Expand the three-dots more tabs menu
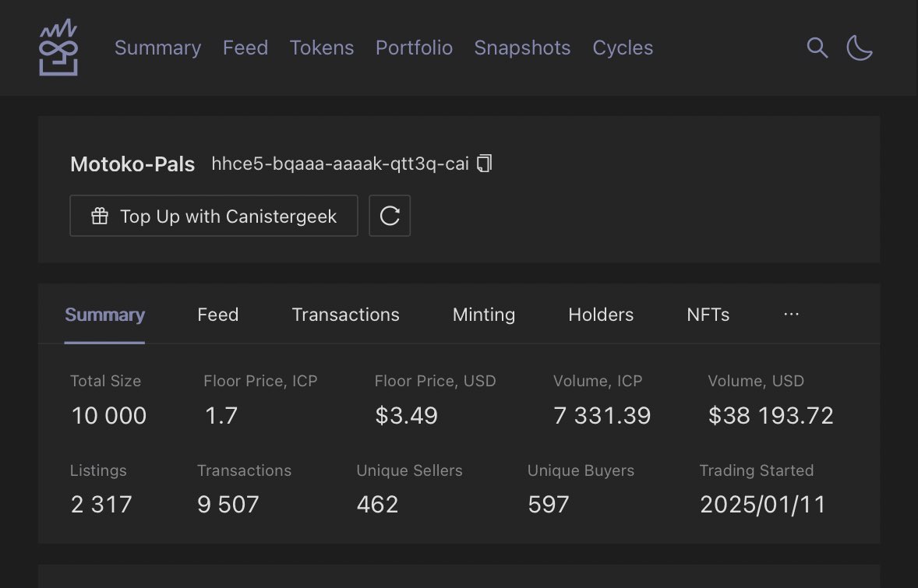 coord(791,315)
